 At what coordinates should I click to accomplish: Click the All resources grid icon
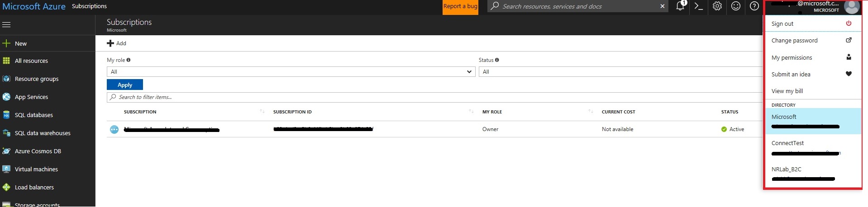pos(6,61)
